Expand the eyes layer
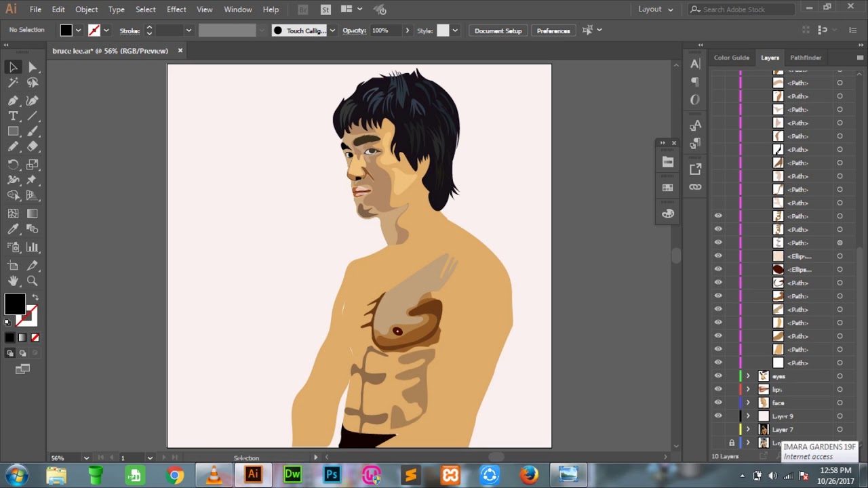The image size is (868, 488). coord(748,376)
